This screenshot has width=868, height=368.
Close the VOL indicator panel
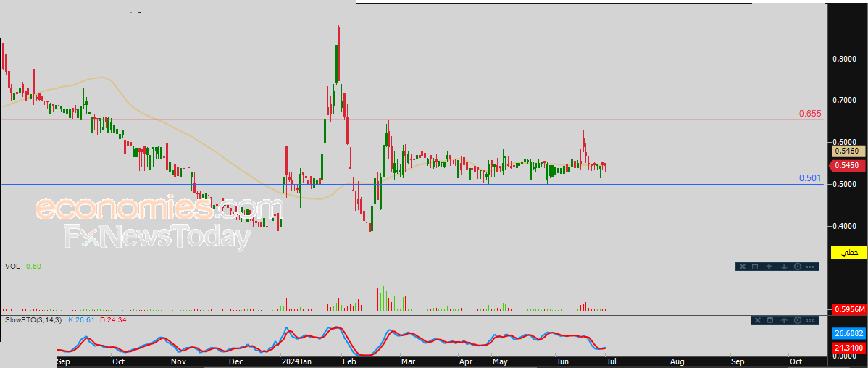coord(743,267)
